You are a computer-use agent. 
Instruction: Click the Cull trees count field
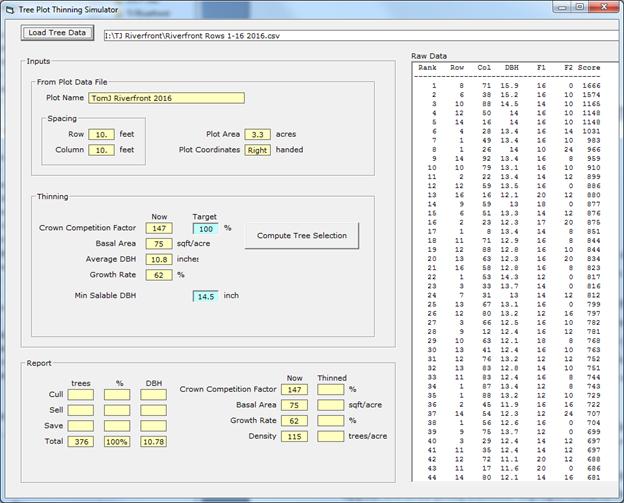tap(81, 395)
